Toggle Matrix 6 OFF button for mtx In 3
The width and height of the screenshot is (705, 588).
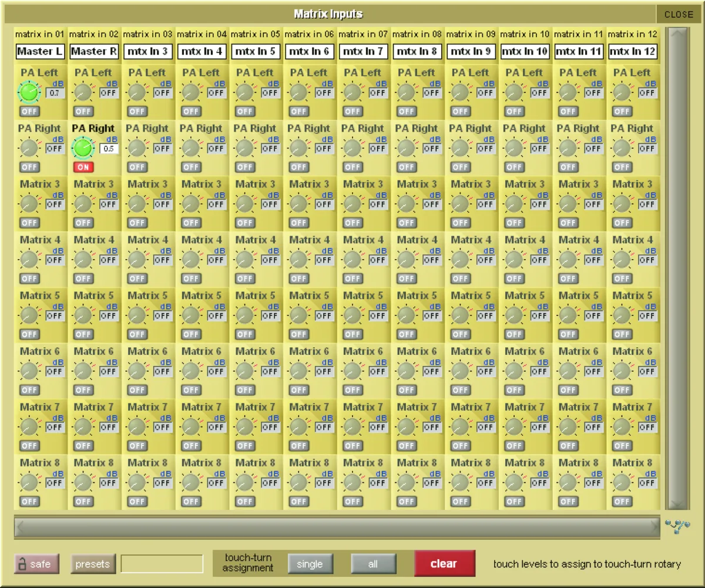point(137,390)
